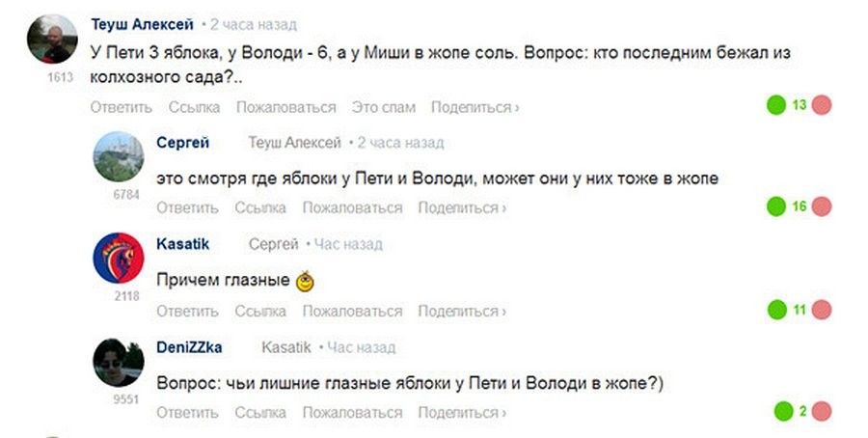The height and width of the screenshot is (438, 868).
Task: Upvote DeniZZka's comment with green circle
Action: 782,412
